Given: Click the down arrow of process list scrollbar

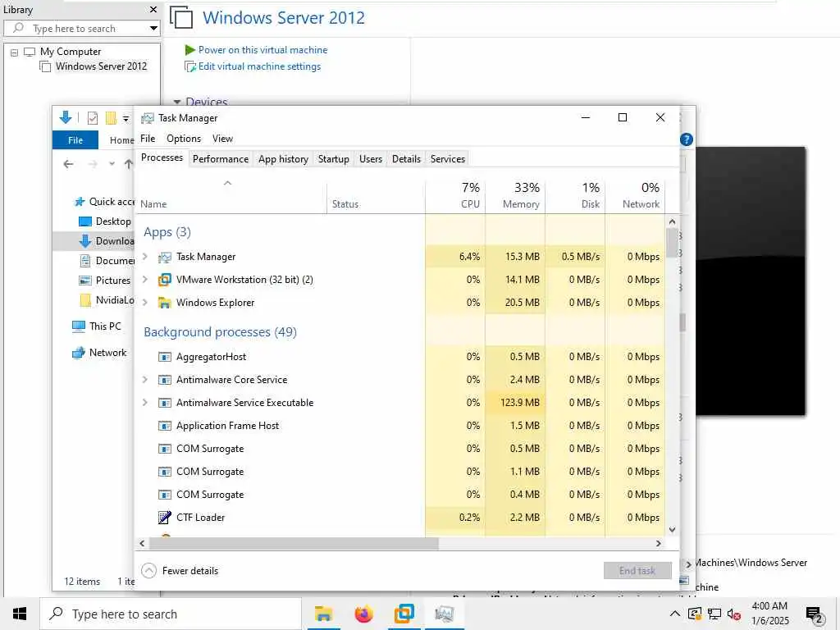Looking at the screenshot, I should [673, 530].
